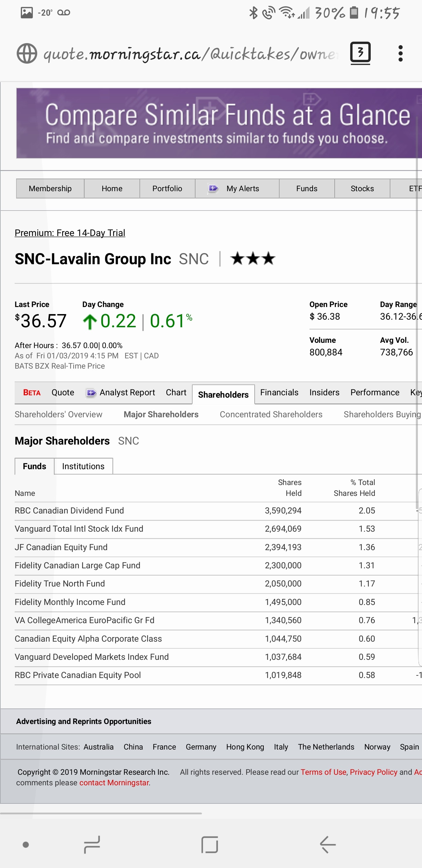Go to Shareholders' Overview sub-tab
This screenshot has width=422, height=868.
coord(58,414)
